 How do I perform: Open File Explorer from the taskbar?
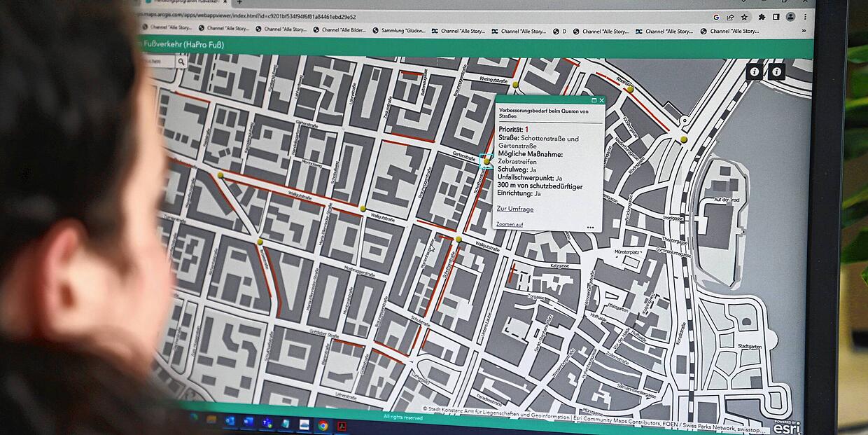coord(211,420)
